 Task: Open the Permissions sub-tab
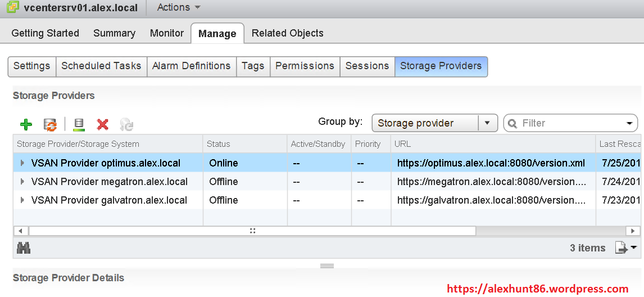point(305,66)
